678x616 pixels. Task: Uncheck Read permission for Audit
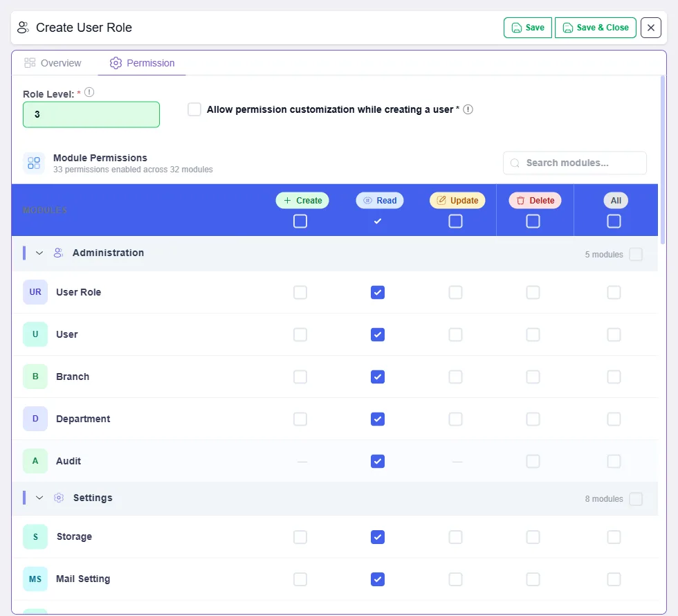click(x=378, y=461)
